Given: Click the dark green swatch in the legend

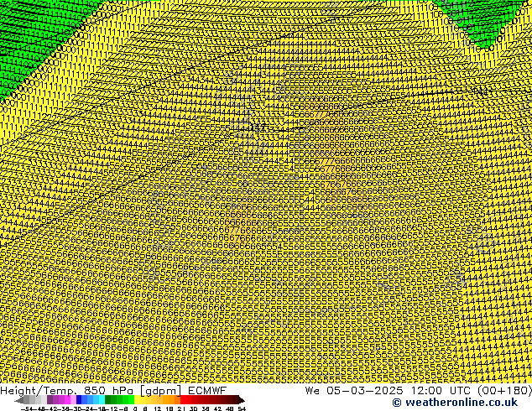Looking at the screenshot, I should 108,399.
